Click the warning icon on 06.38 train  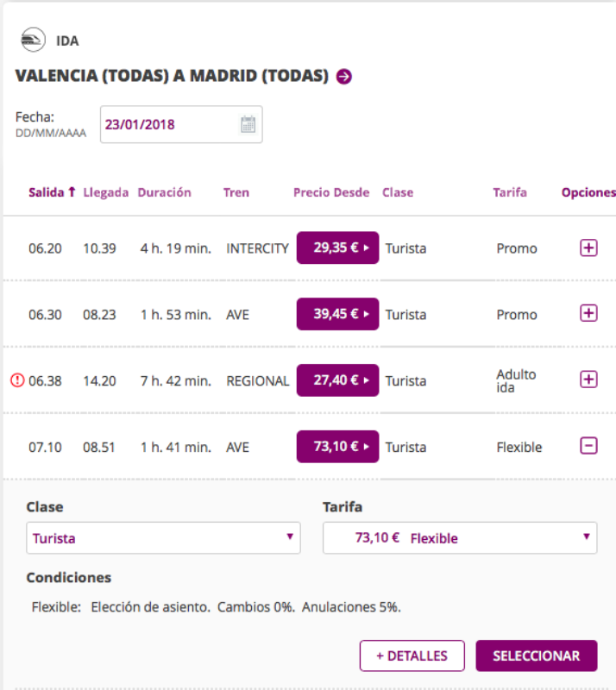click(x=17, y=380)
